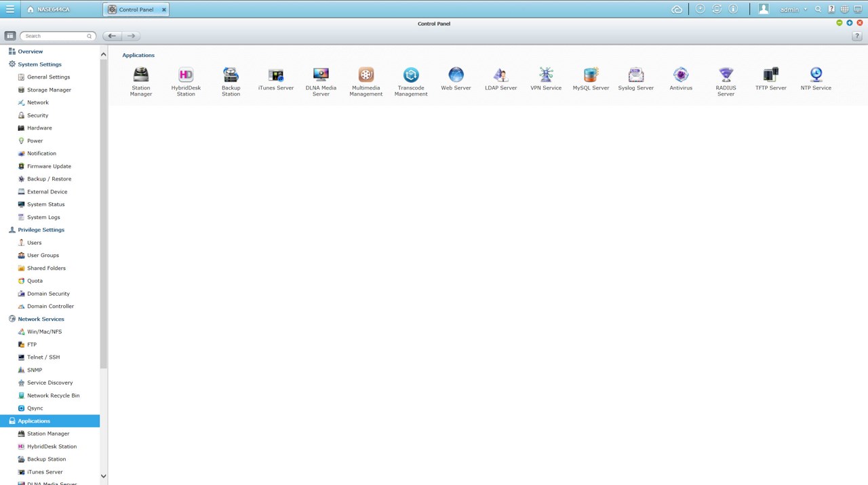The image size is (868, 485).
Task: Open iTunes Server icon in Applications panel
Action: [x=276, y=75]
